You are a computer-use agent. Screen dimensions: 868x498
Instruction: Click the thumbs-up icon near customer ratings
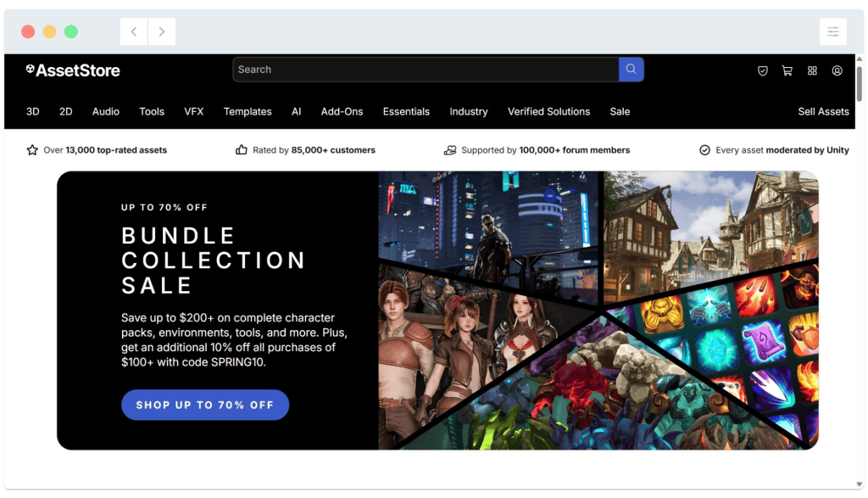pyautogui.click(x=241, y=149)
